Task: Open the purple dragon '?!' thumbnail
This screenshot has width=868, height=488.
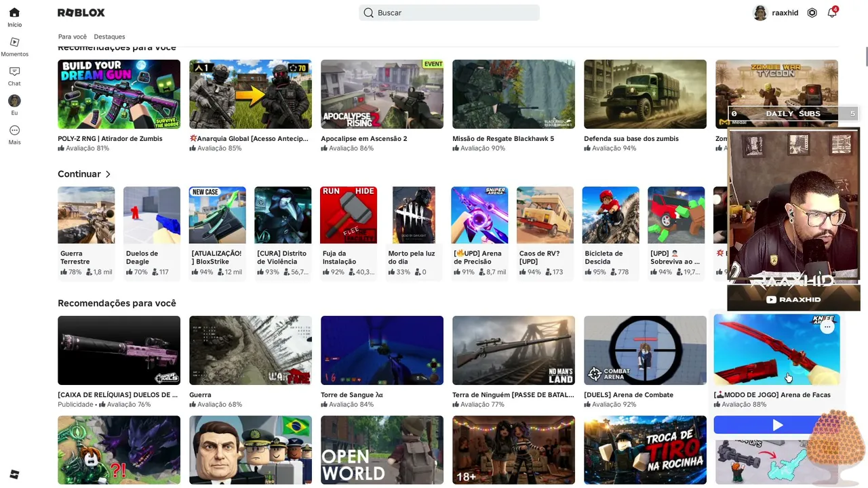Action: point(119,450)
